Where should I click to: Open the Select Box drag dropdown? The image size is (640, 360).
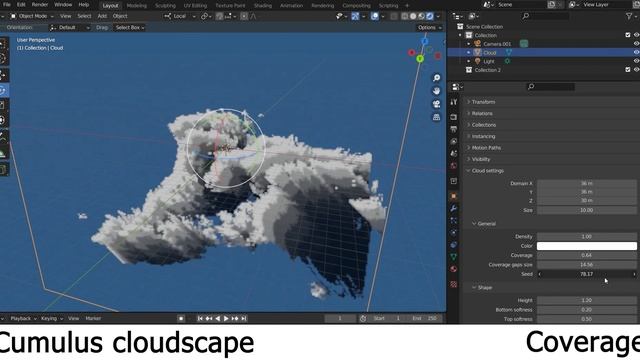130,27
